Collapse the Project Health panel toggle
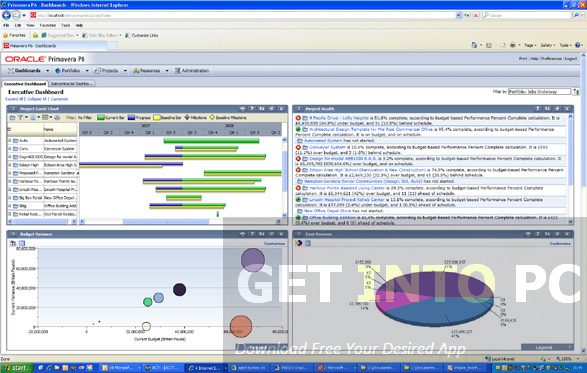 tap(298, 109)
